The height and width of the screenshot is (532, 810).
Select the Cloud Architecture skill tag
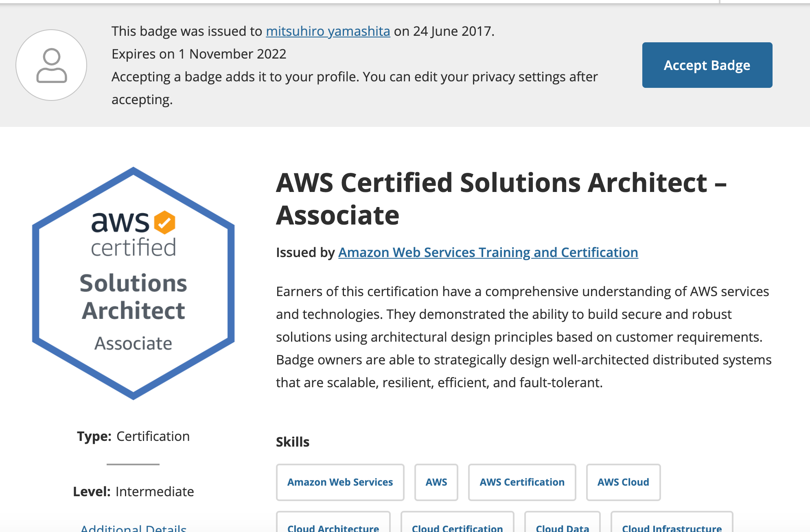pos(333,523)
